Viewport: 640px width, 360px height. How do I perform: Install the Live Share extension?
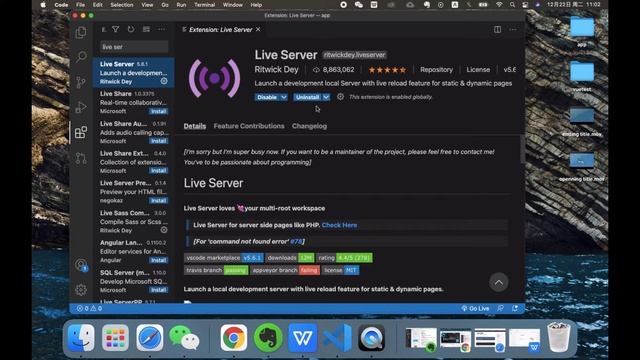coord(158,111)
